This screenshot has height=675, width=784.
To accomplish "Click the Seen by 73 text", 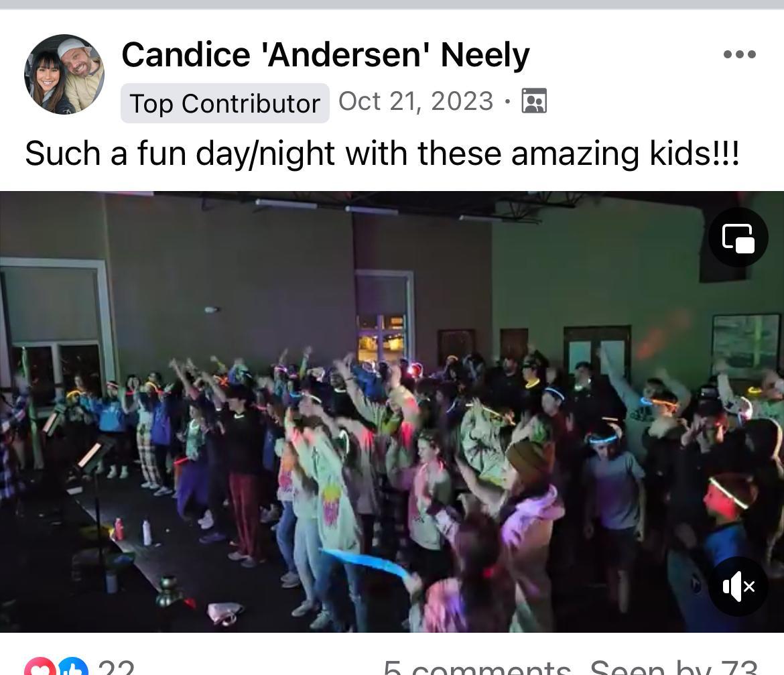I will click(x=673, y=668).
